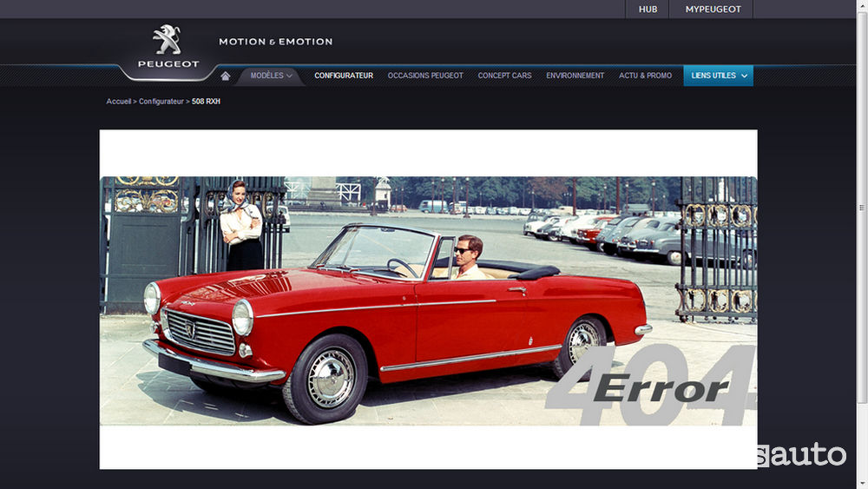The image size is (868, 489).
Task: Click the home icon in navigation bar
Action: point(226,76)
